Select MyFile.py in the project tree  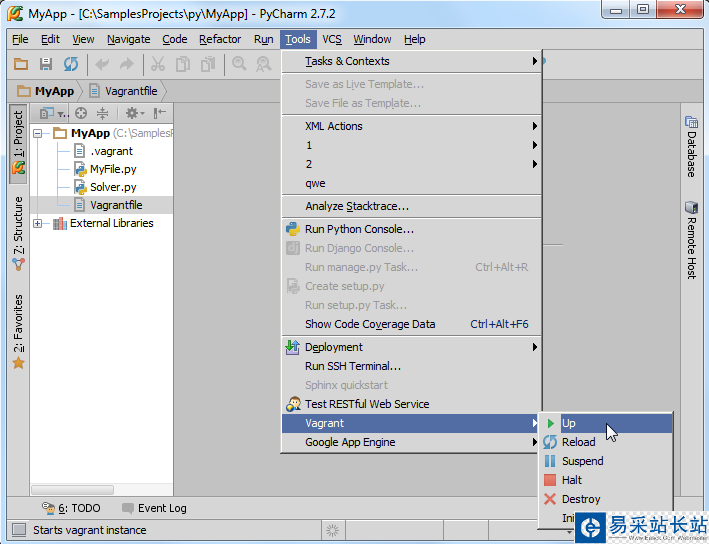tap(113, 169)
